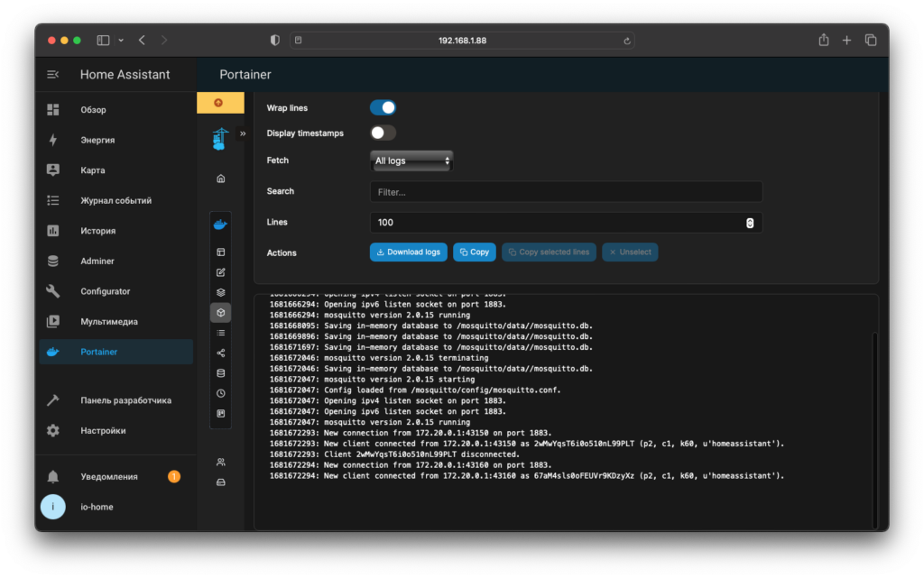Click the Lines number field showing 100

tap(567, 223)
